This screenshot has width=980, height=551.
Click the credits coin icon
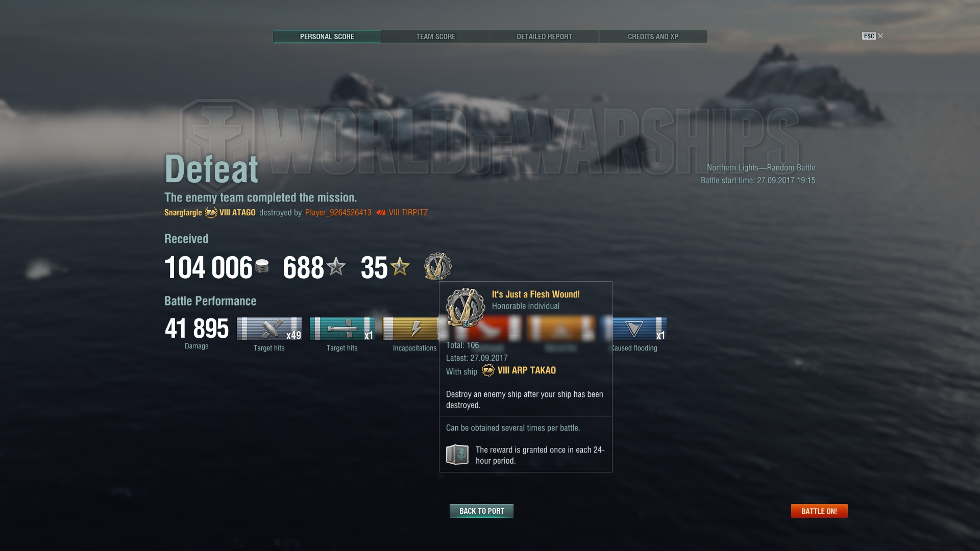[262, 266]
